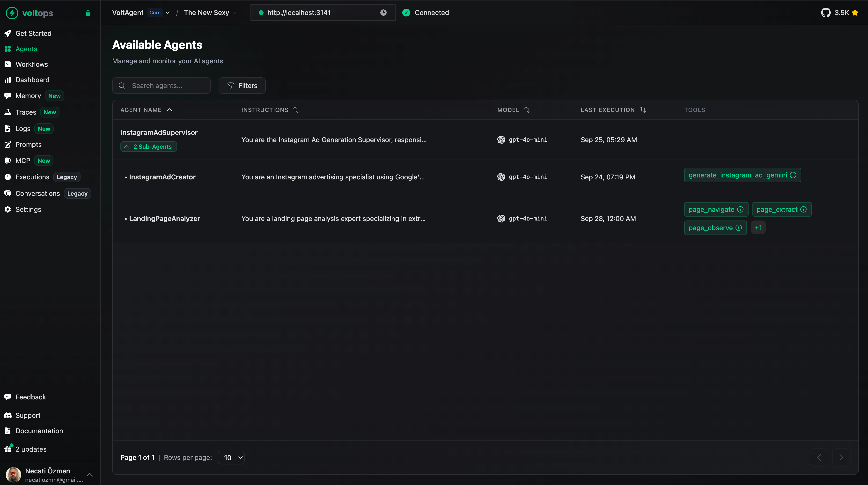Viewport: 868px width, 485px height.
Task: Click the lock icon beside voltops logo
Action: point(88,13)
